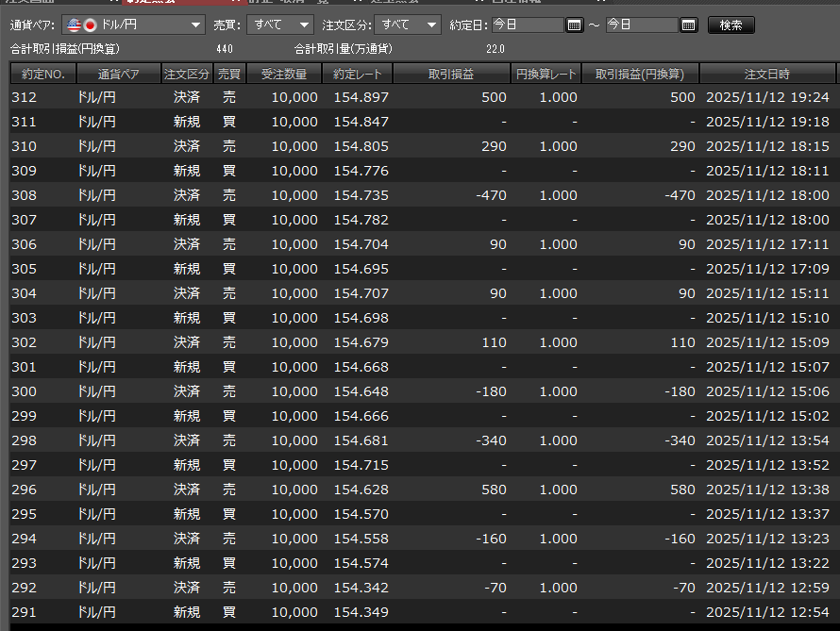Click the 受注数量 column header
The height and width of the screenshot is (631, 840).
coord(284,74)
